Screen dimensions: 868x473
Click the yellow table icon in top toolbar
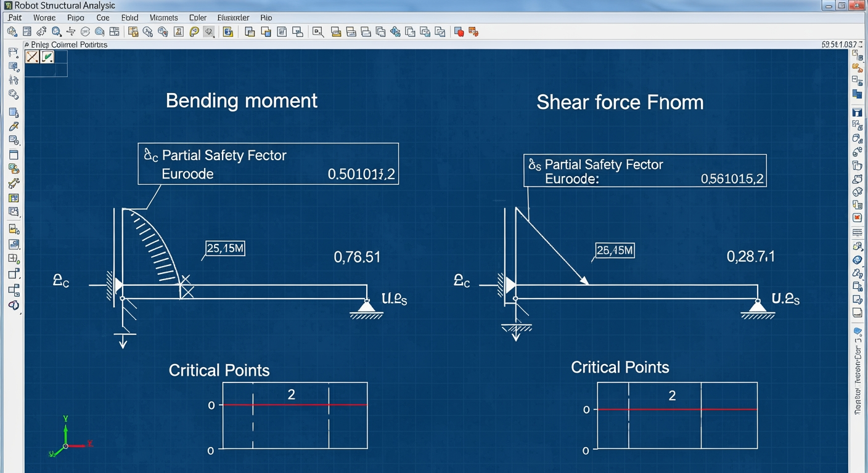(133, 31)
